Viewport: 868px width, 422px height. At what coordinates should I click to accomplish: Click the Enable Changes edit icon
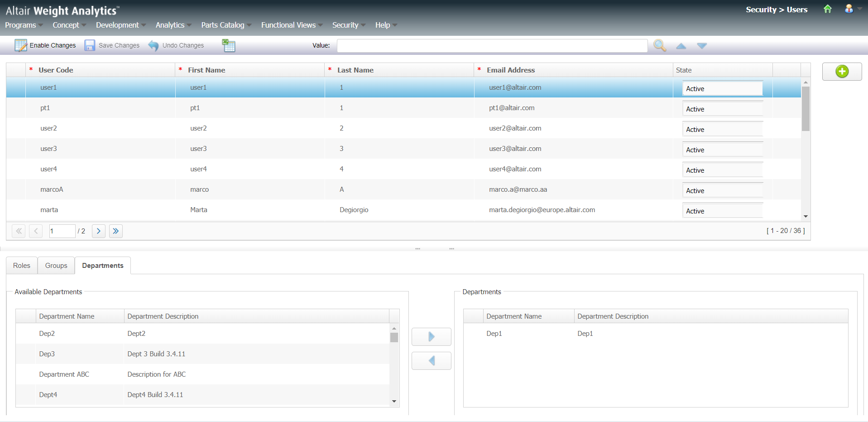21,45
